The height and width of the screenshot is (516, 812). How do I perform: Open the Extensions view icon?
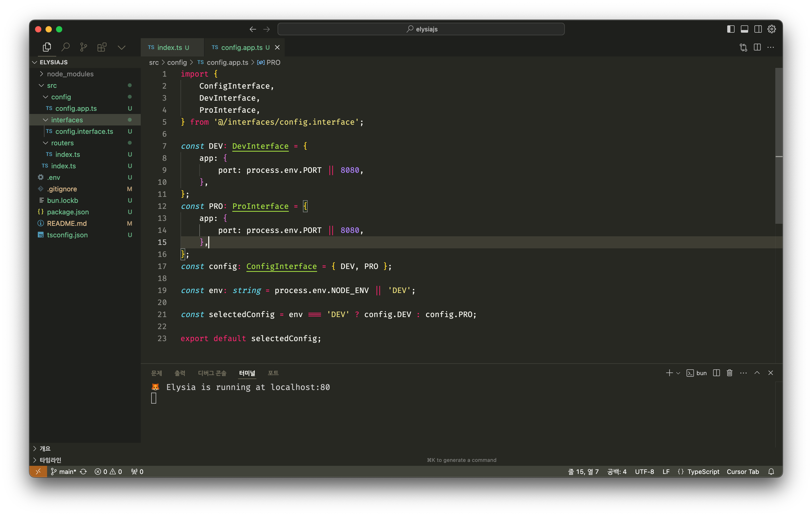[x=102, y=47]
